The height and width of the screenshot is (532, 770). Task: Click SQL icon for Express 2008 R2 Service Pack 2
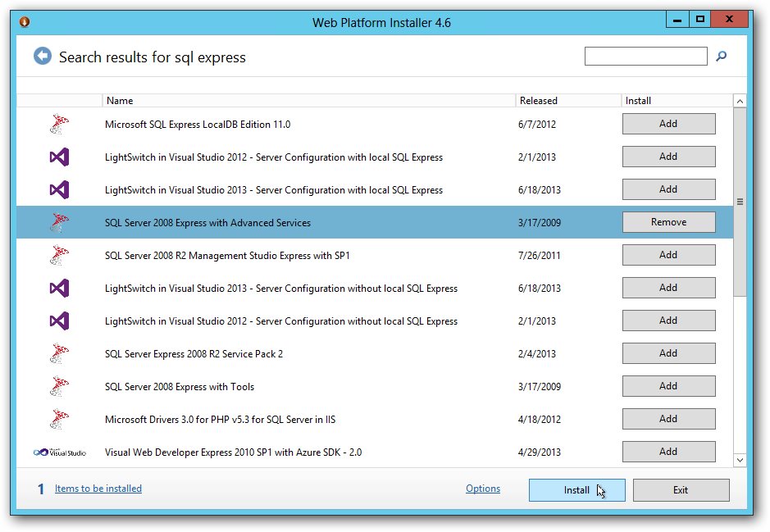click(x=59, y=353)
